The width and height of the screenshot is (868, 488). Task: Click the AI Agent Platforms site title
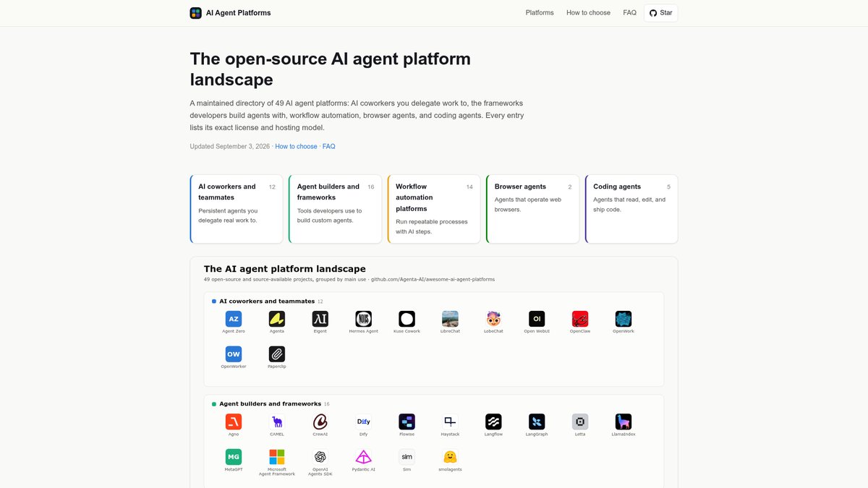click(239, 13)
